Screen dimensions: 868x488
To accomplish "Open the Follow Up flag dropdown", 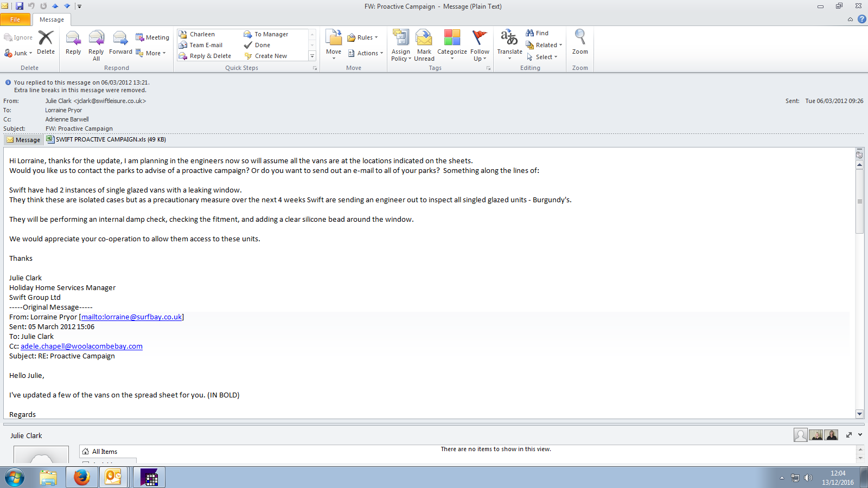I will click(480, 45).
